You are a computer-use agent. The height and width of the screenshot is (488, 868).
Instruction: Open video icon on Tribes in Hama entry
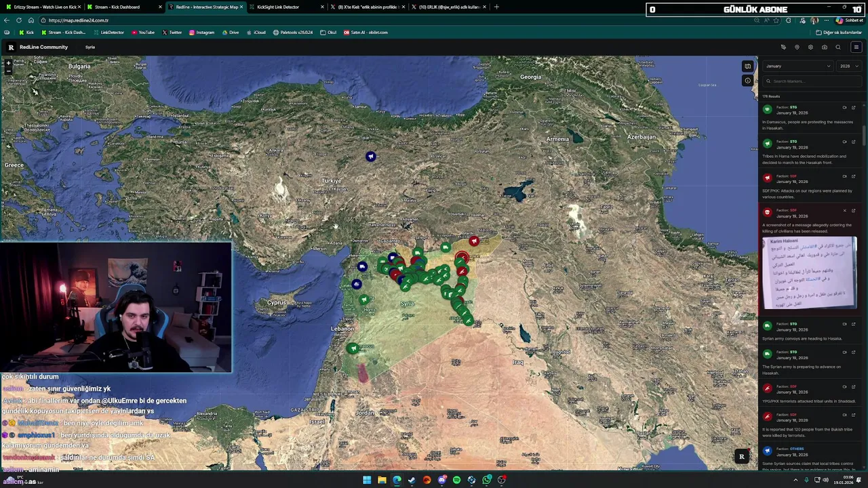[844, 142]
